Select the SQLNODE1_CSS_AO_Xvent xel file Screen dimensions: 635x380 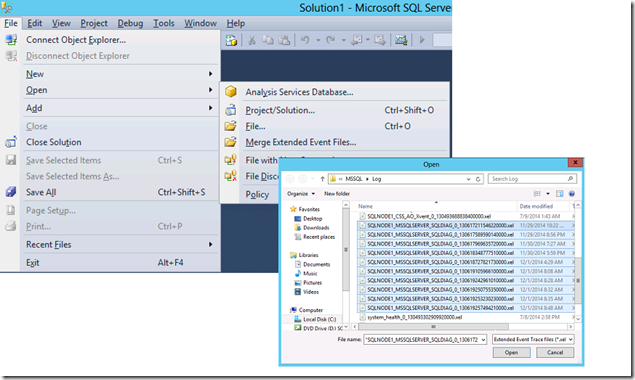click(x=429, y=216)
